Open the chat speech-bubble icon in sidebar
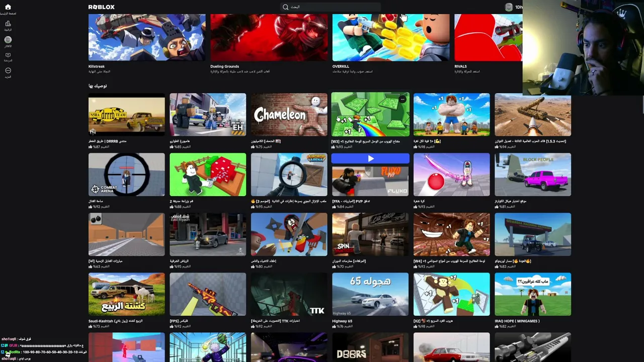The height and width of the screenshot is (362, 644). pyautogui.click(x=8, y=55)
